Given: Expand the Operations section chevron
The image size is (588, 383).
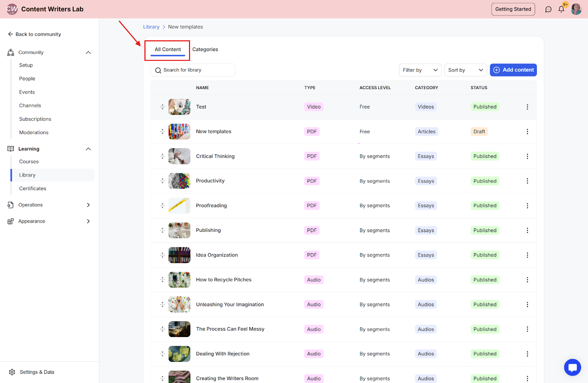Looking at the screenshot, I should (88, 205).
